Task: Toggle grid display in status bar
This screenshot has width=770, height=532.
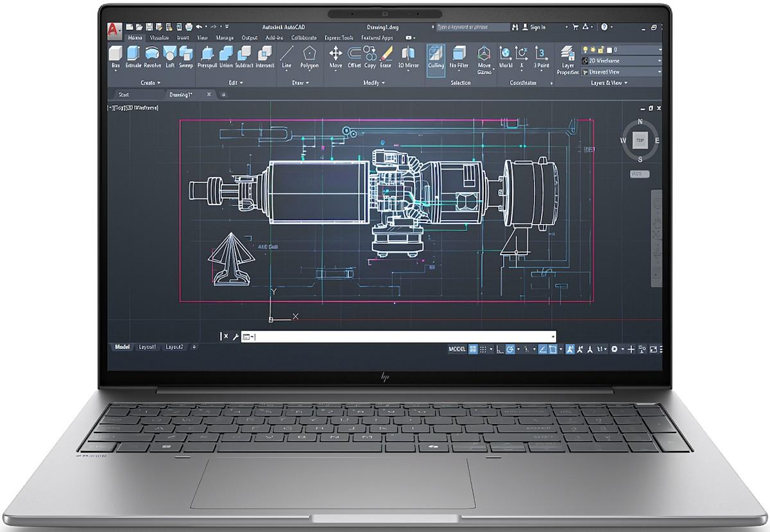Action: (473, 347)
